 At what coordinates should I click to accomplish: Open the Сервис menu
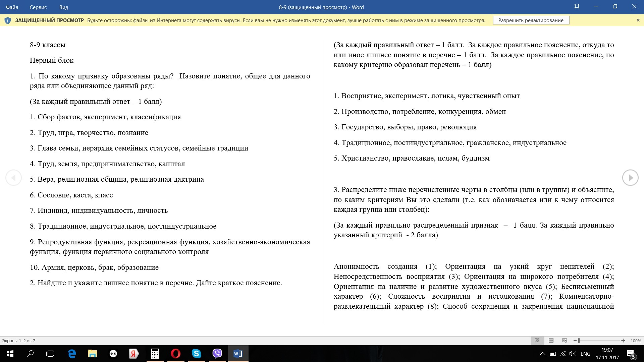point(38,7)
